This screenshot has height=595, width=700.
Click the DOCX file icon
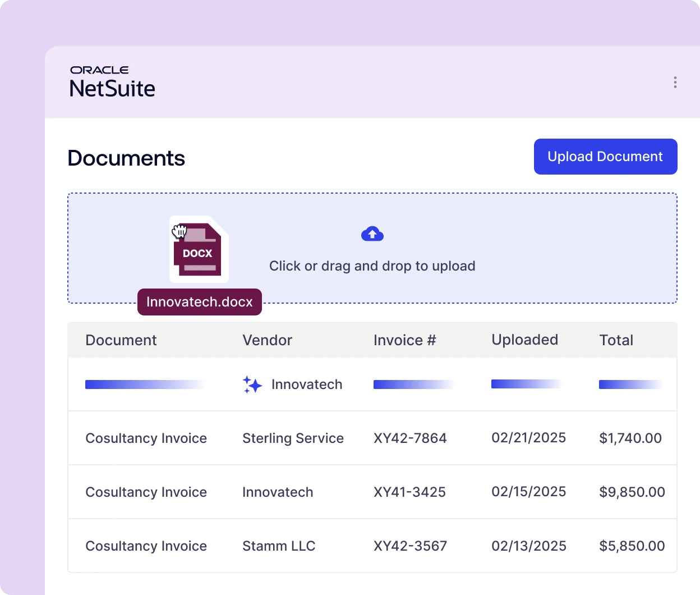point(198,250)
